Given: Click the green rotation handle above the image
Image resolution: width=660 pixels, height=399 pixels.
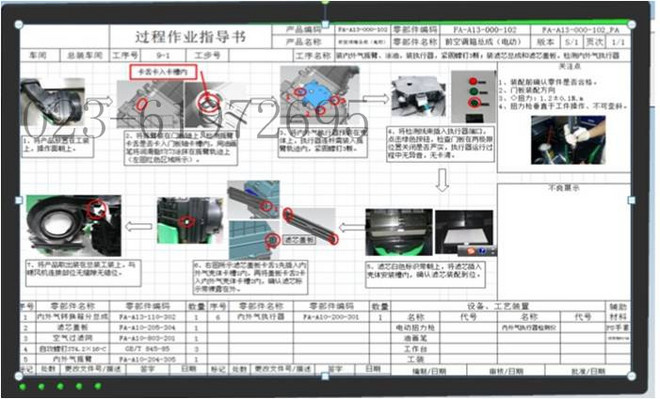Looking at the screenshot, I should pyautogui.click(x=325, y=2).
